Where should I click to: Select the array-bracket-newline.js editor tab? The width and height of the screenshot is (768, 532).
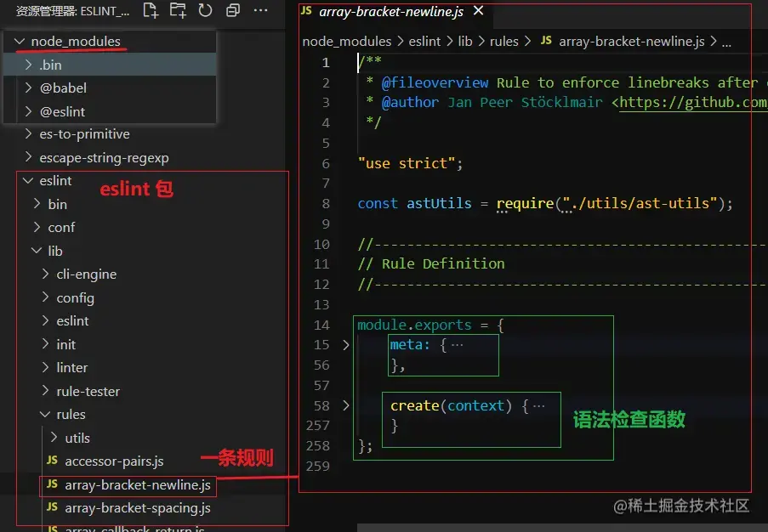[x=391, y=12]
